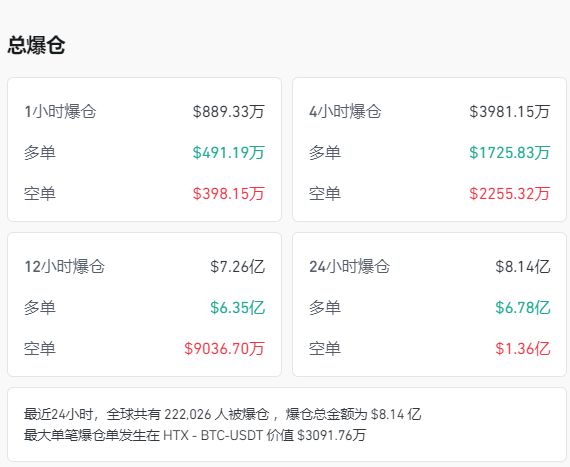The image size is (570, 467).
Task: Click 多单 label in 4小时爆仓 card
Action: (325, 152)
